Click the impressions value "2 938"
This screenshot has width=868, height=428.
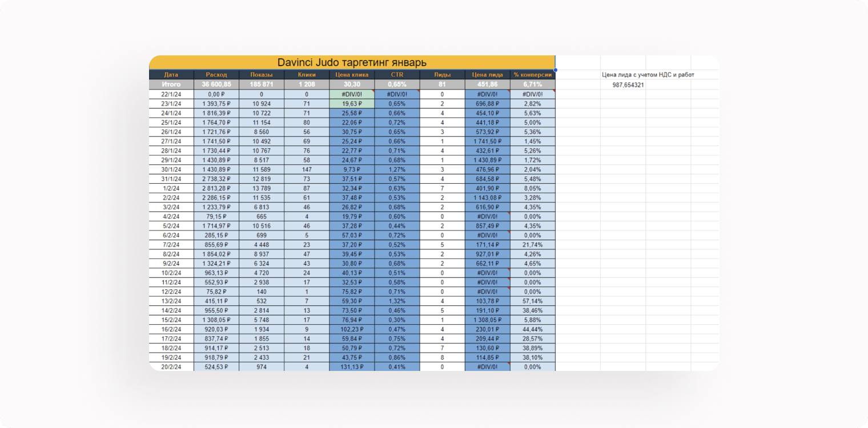coord(262,282)
